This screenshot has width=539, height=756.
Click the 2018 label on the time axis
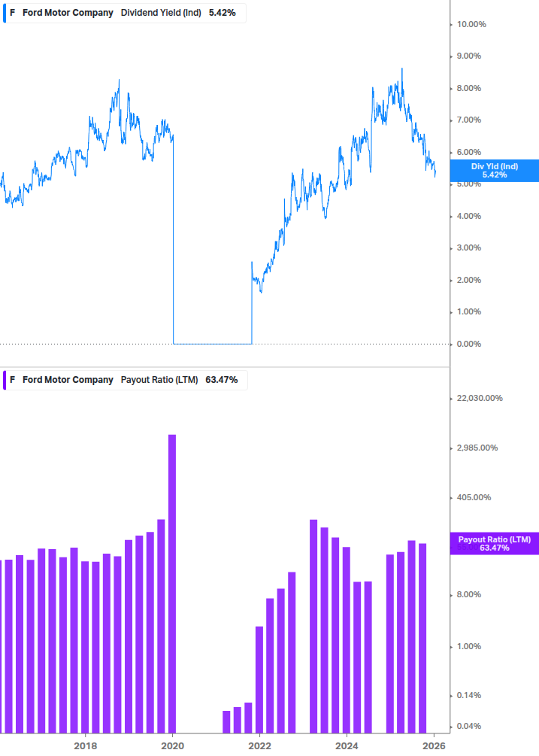[85, 745]
